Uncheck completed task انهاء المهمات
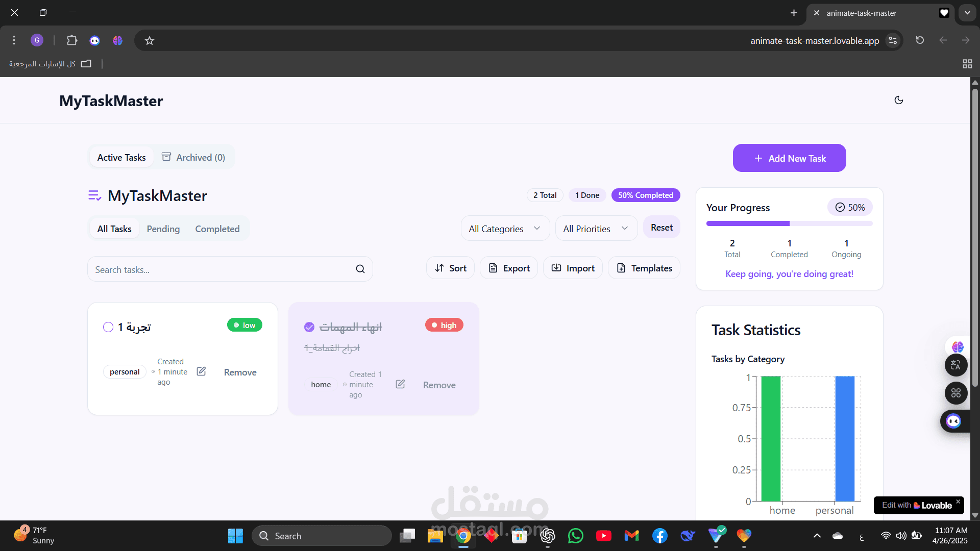 [x=309, y=327]
